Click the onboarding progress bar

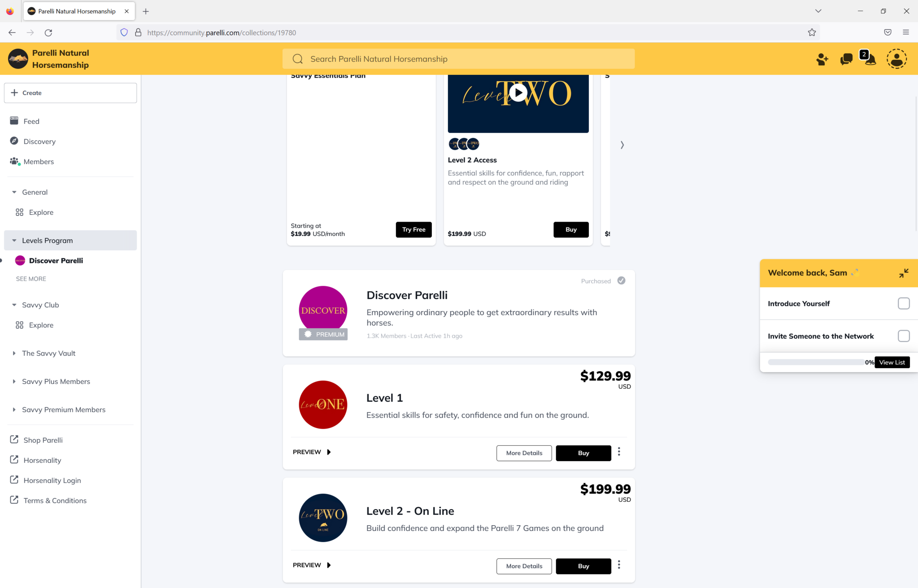816,362
